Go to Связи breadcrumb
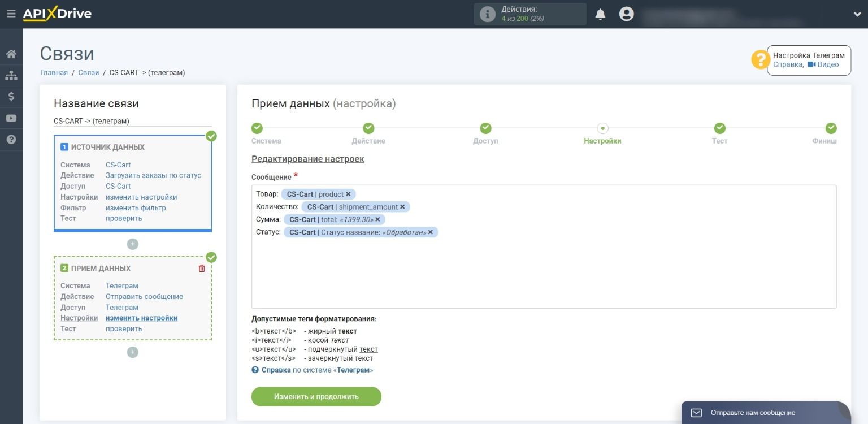 (x=89, y=72)
